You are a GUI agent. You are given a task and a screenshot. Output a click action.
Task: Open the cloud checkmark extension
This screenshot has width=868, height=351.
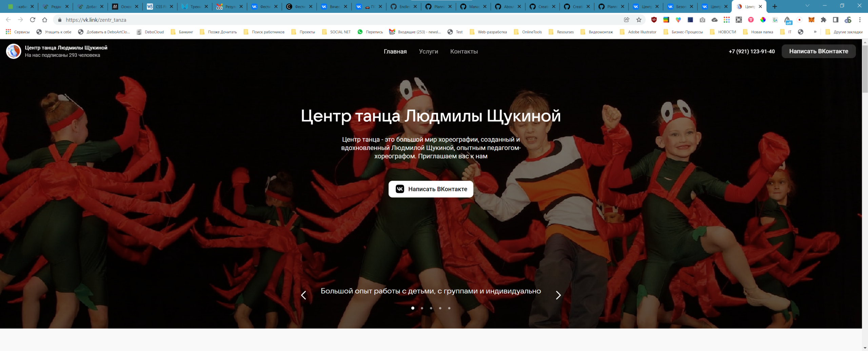[x=714, y=20]
